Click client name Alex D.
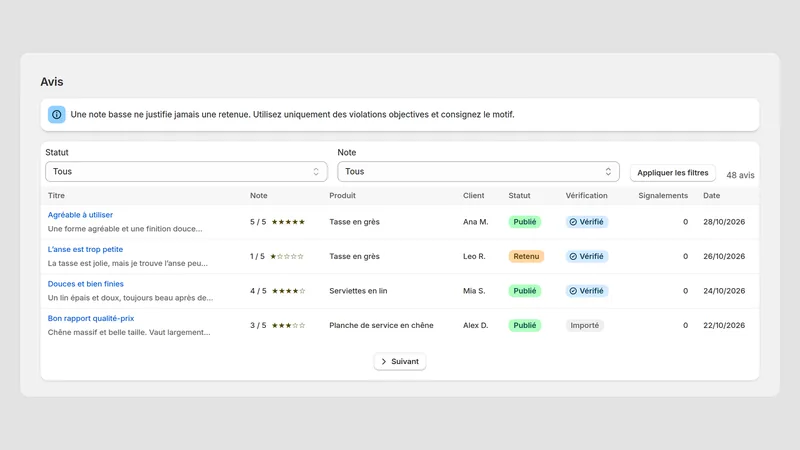Image resolution: width=800 pixels, height=450 pixels. 476,325
